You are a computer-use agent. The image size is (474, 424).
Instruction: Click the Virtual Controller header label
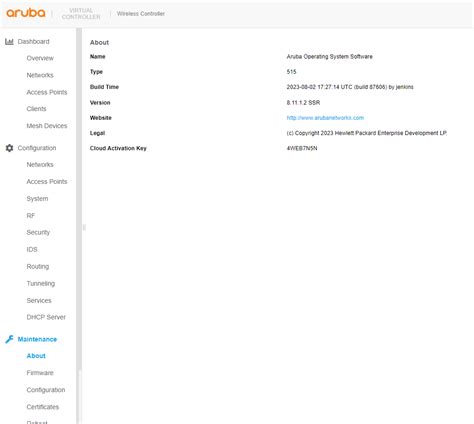tap(81, 14)
